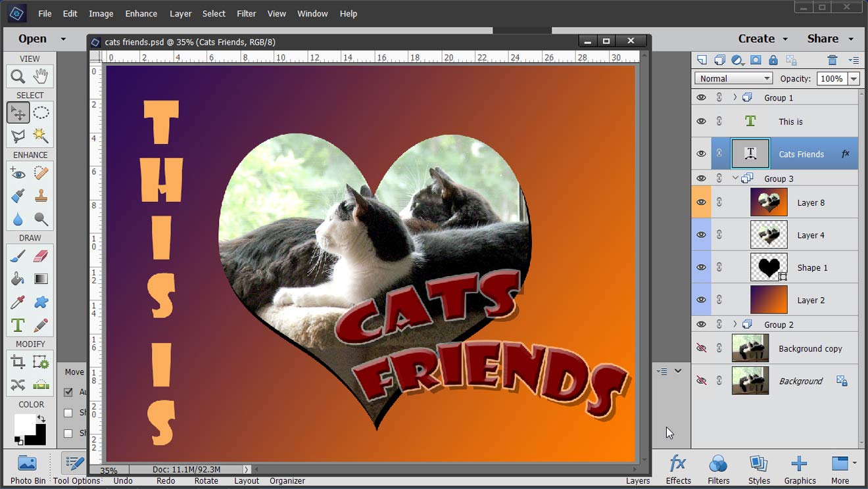This screenshot has width=868, height=489.
Task: Open the Layers panel flyout menu
Action: coord(854,60)
